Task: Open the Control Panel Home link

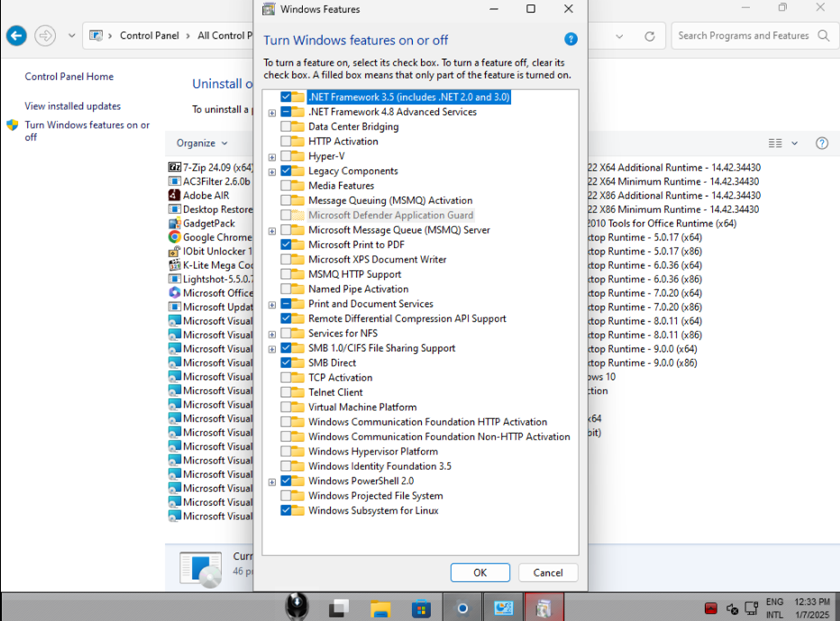Action: pos(69,77)
